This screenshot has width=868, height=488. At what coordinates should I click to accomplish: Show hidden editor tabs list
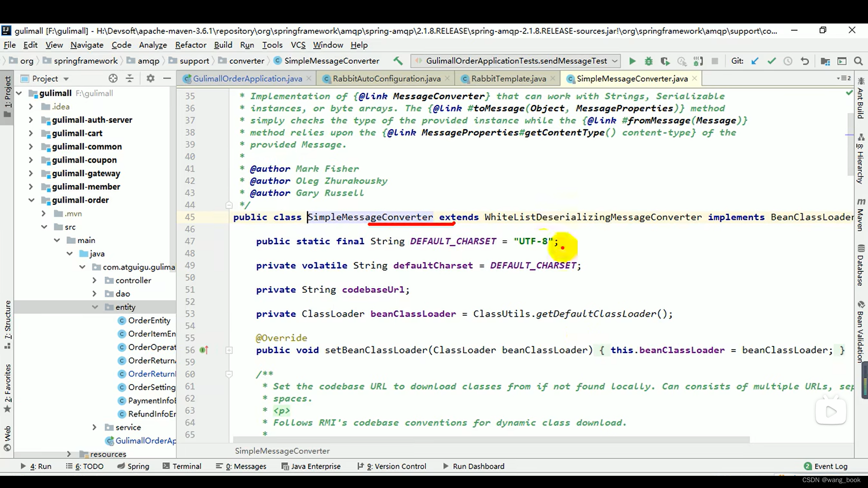tap(844, 78)
